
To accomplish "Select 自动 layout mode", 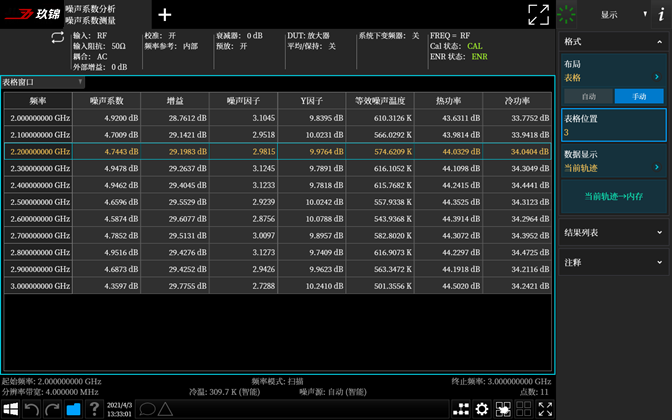I will pos(588,96).
